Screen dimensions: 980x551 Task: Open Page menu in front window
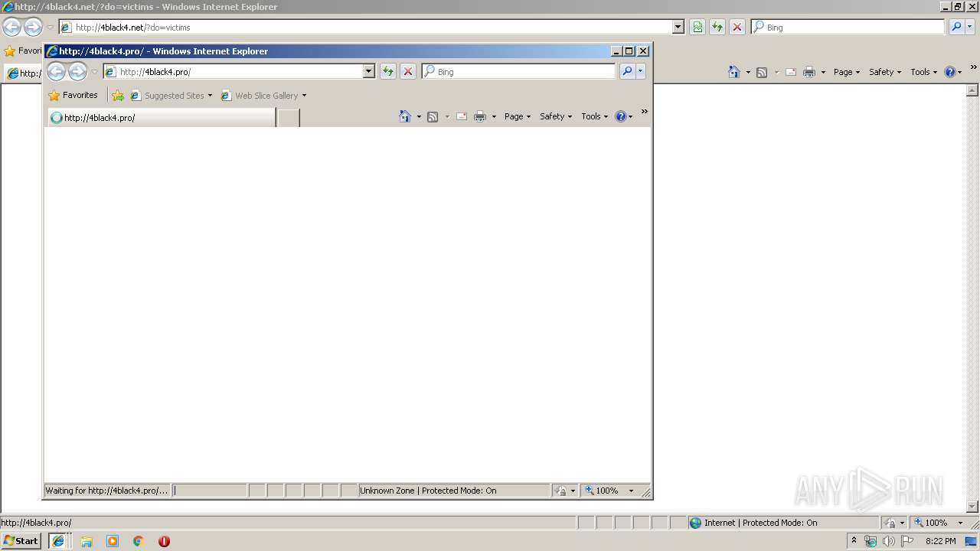click(518, 116)
